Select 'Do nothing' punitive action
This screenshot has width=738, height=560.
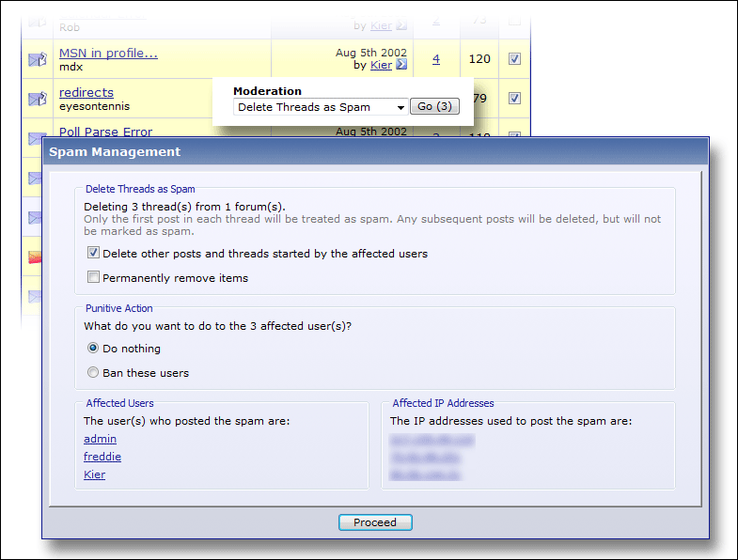coord(93,349)
